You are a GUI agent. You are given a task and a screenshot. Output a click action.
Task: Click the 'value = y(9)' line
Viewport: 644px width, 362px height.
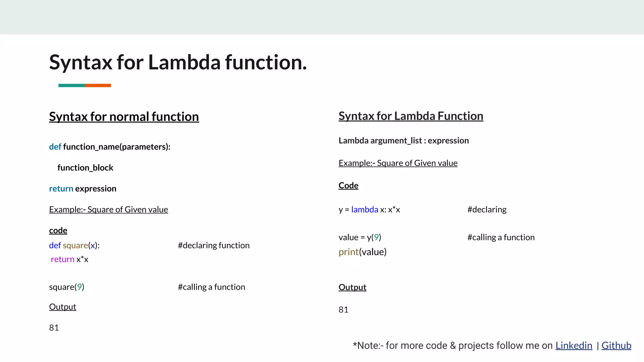pos(360,237)
